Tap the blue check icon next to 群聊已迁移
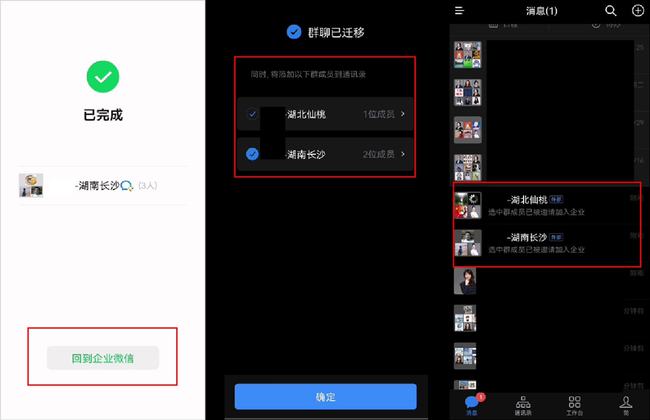The width and height of the screenshot is (650, 420). [294, 32]
